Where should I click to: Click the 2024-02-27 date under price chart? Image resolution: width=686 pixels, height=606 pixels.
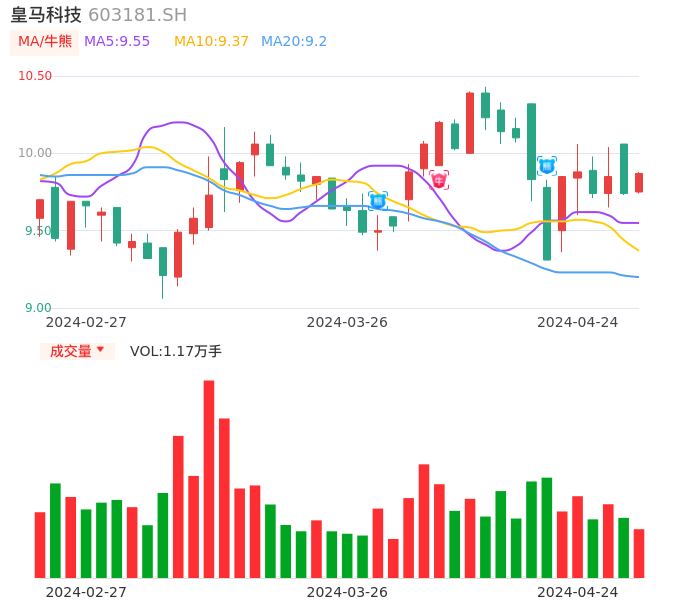[x=86, y=322]
